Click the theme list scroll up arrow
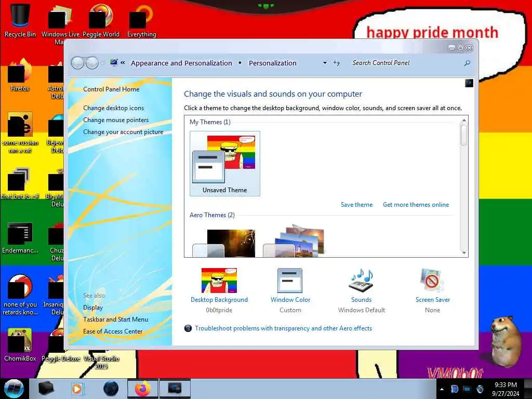The width and height of the screenshot is (532, 399). tap(464, 120)
